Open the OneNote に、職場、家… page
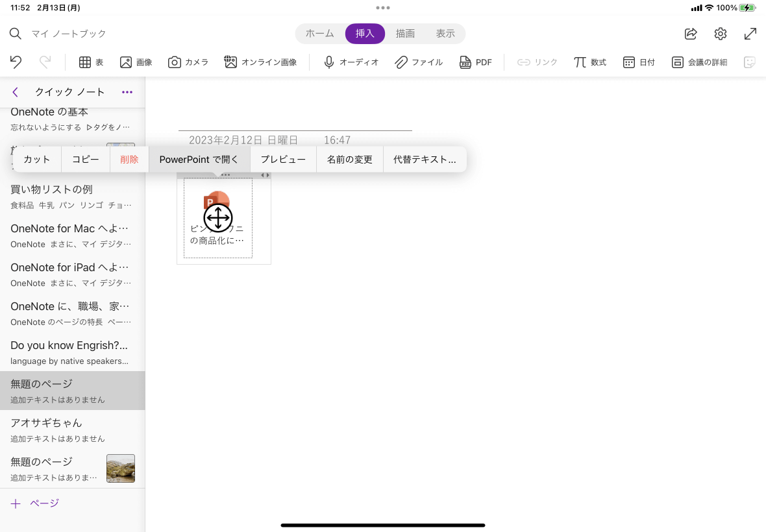766x532 pixels. pos(72,313)
